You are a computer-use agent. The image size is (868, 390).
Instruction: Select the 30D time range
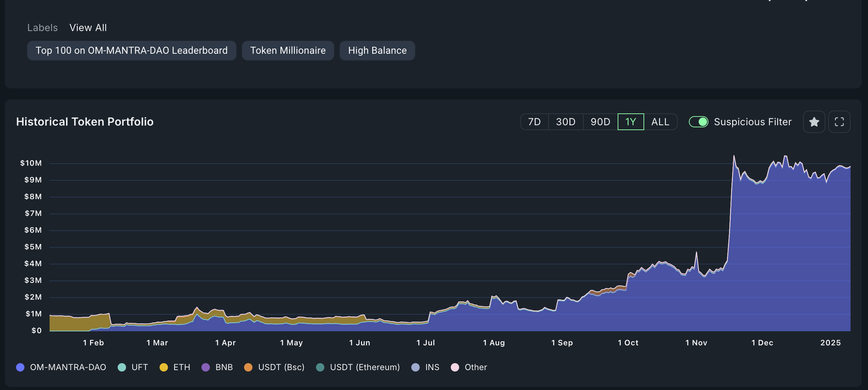tap(565, 122)
